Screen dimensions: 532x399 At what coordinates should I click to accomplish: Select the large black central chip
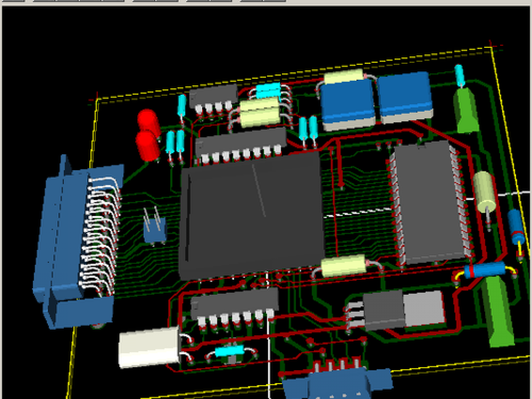pyautogui.click(x=250, y=215)
